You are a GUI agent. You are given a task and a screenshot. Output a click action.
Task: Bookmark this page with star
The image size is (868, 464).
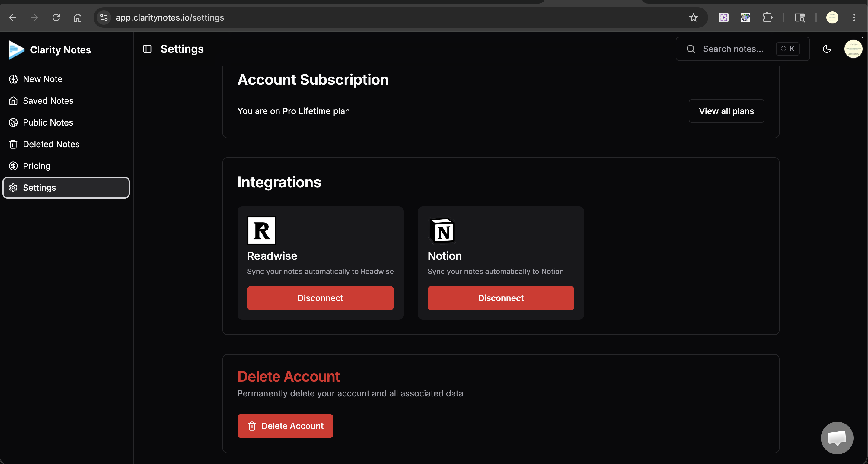tap(693, 17)
